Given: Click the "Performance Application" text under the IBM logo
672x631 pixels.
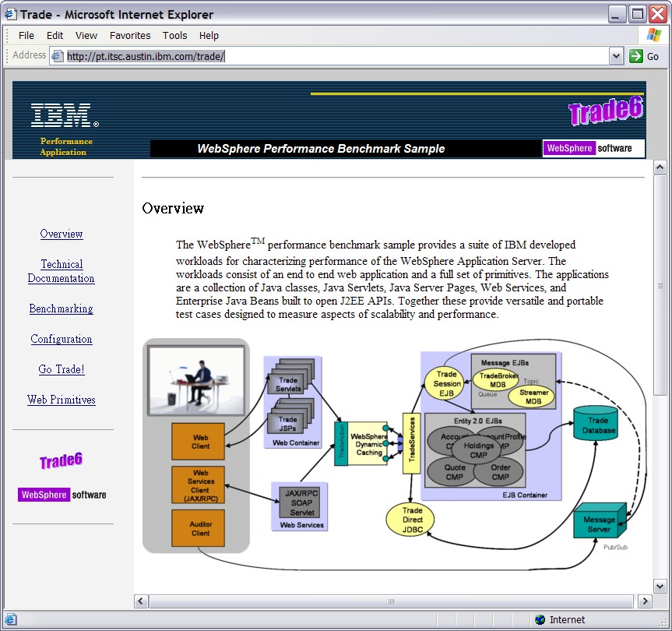Looking at the screenshot, I should 66,146.
